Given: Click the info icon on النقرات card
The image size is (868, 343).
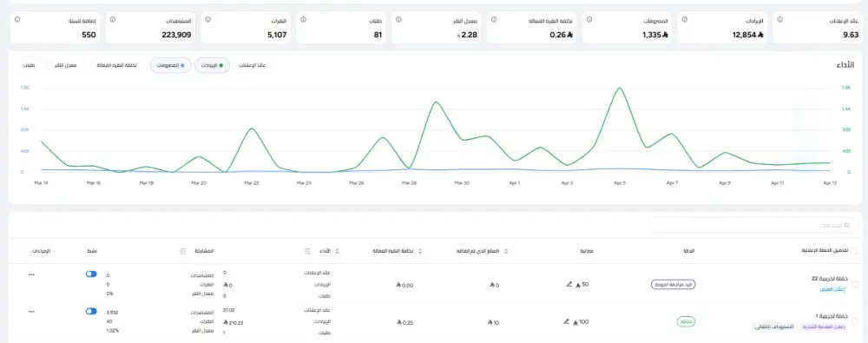Looking at the screenshot, I should [x=208, y=19].
